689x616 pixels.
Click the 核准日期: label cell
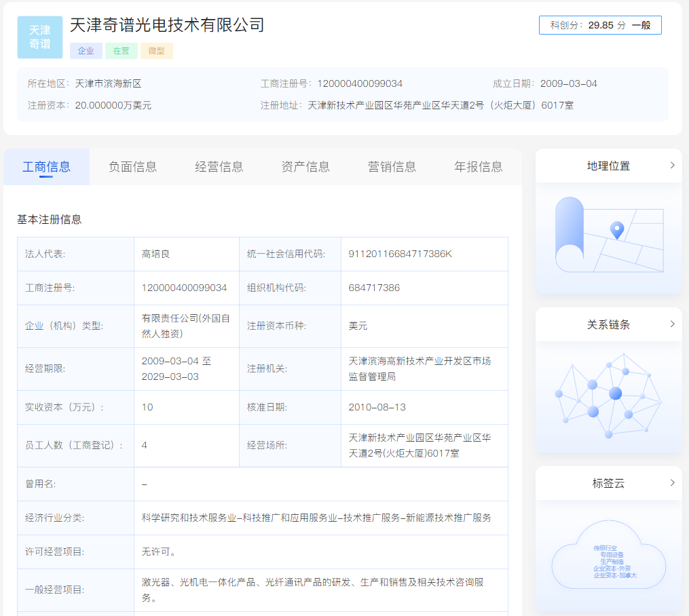(x=290, y=408)
